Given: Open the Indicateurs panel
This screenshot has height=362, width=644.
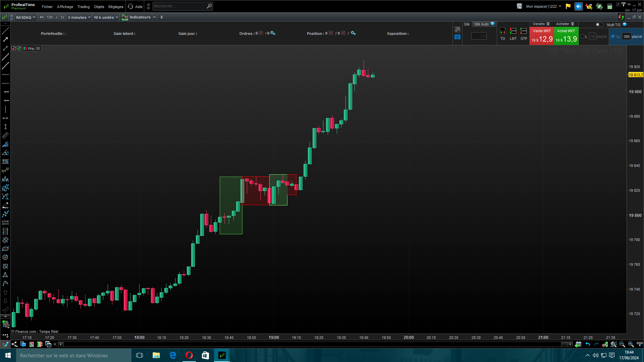Looking at the screenshot, I should coord(140,17).
